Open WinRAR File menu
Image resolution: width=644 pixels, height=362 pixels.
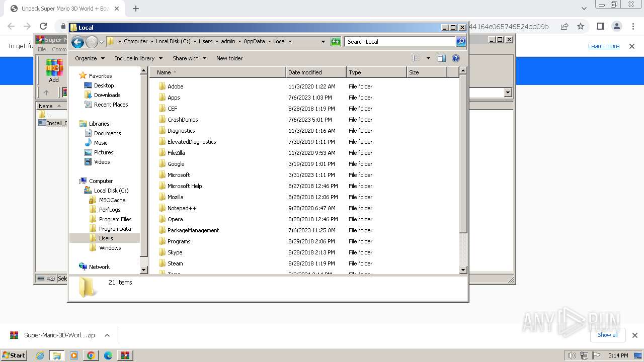pos(42,49)
